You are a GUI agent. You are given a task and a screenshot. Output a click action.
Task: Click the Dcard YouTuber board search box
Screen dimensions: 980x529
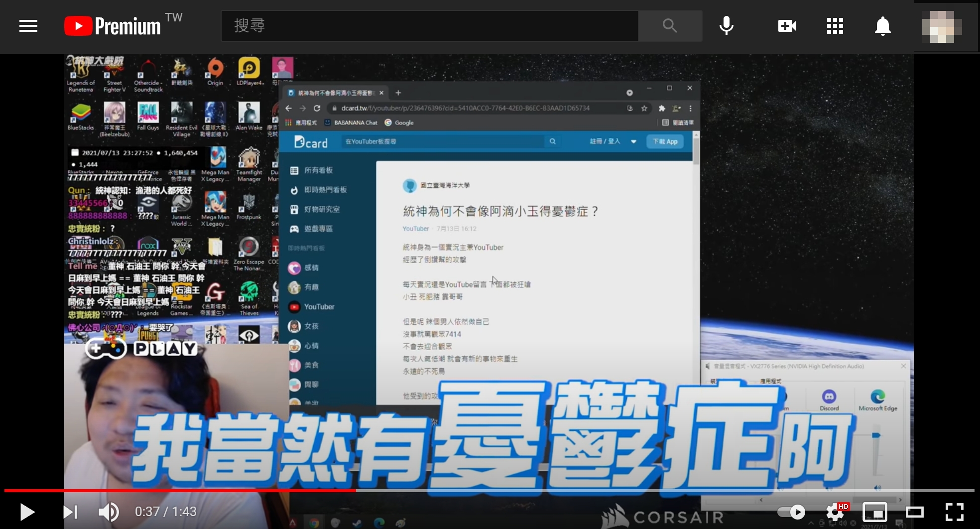click(443, 141)
